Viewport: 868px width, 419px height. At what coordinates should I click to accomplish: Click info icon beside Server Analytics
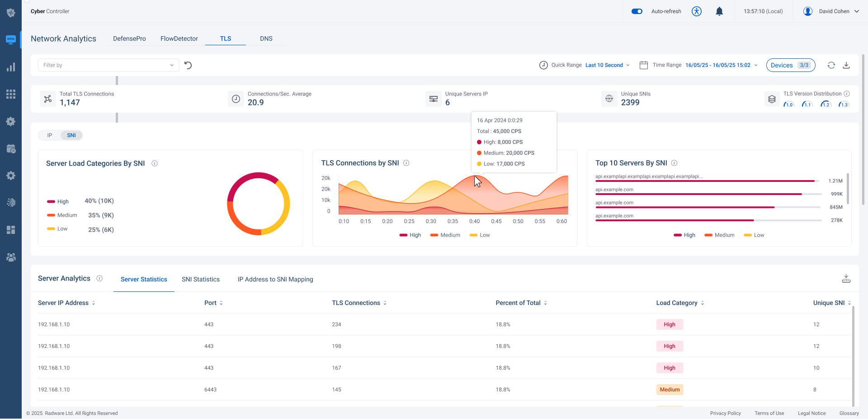[99, 278]
